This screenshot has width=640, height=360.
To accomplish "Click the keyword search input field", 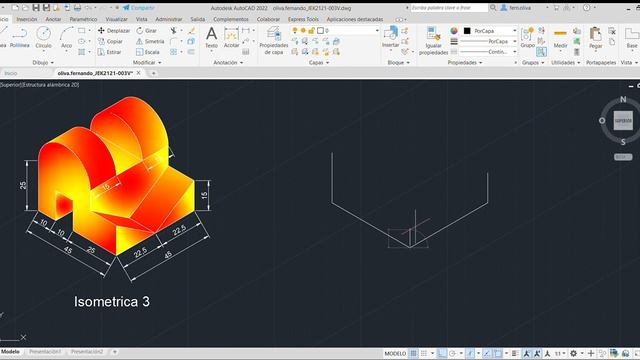I will click(x=449, y=8).
